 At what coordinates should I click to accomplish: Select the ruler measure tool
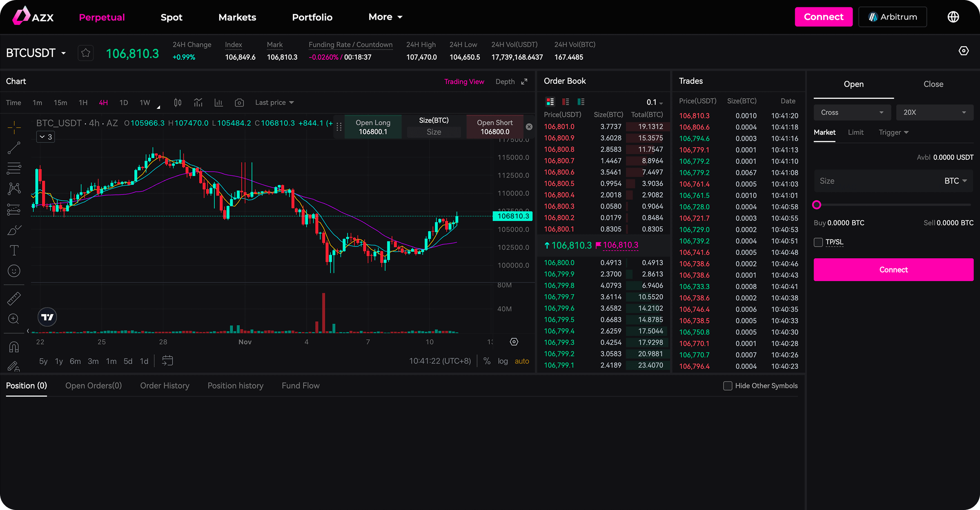(x=14, y=299)
